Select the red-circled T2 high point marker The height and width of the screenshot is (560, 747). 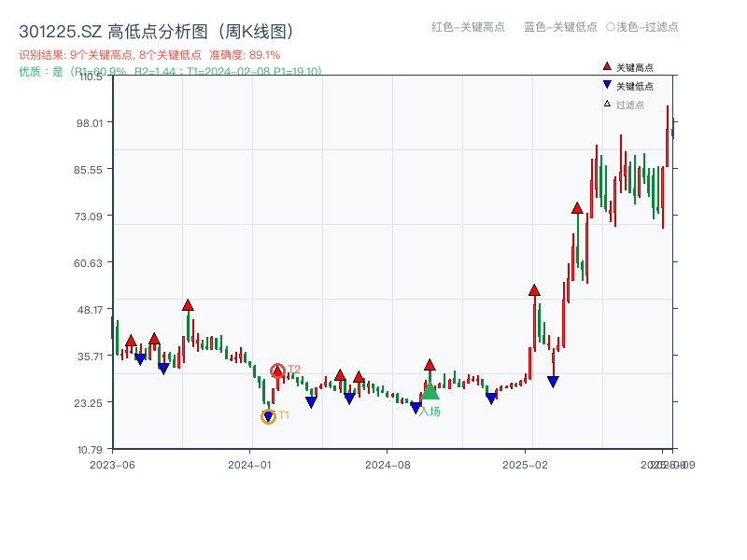(x=277, y=370)
